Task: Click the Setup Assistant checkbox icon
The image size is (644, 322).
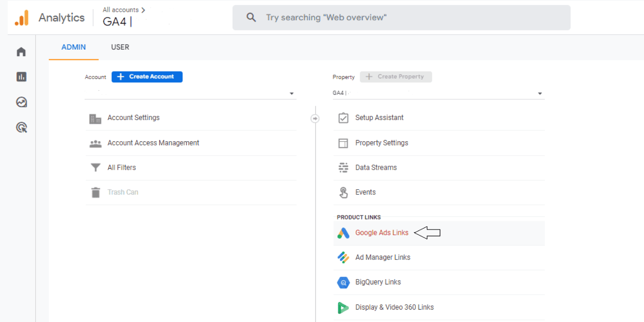Action: click(343, 118)
